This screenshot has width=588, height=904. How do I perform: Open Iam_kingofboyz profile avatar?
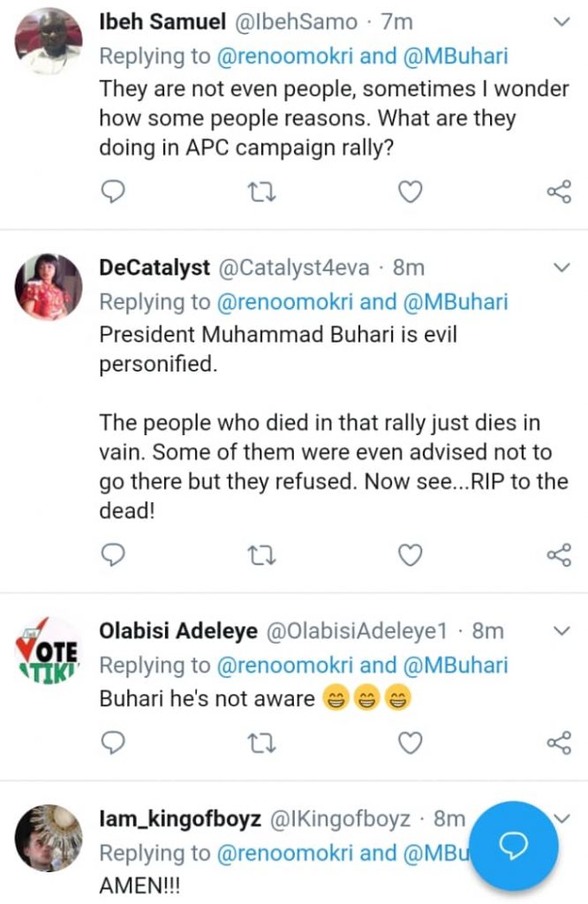click(x=49, y=837)
